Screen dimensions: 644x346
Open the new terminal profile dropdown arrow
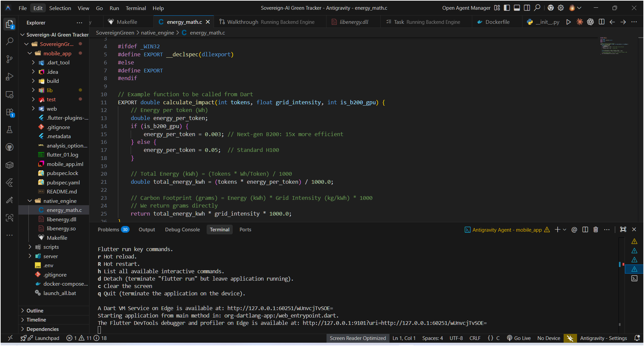pos(565,230)
